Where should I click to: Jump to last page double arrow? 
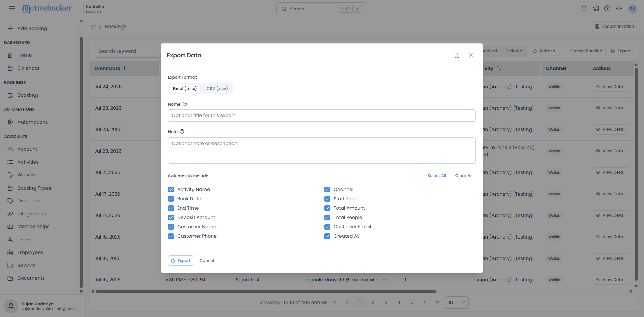click(x=438, y=302)
